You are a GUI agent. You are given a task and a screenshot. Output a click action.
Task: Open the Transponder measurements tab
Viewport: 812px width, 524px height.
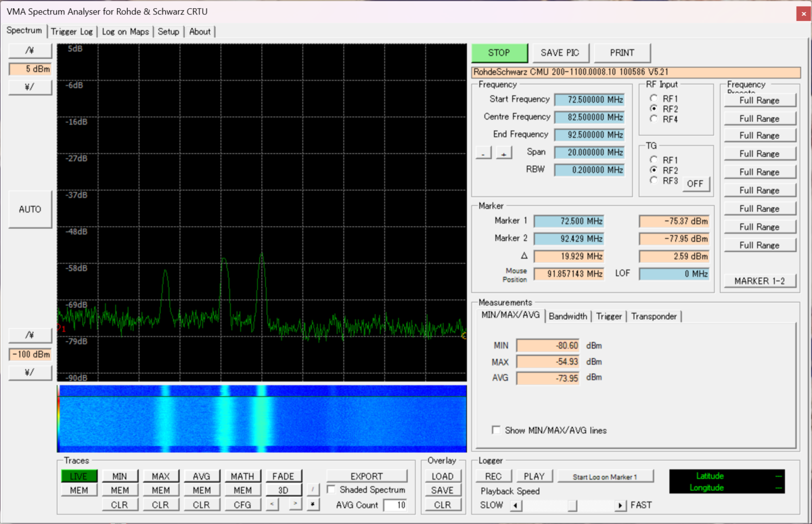click(654, 316)
